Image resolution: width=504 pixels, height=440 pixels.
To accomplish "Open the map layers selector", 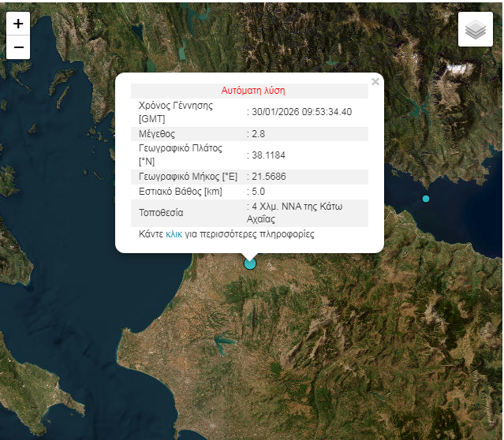I will click(475, 30).
